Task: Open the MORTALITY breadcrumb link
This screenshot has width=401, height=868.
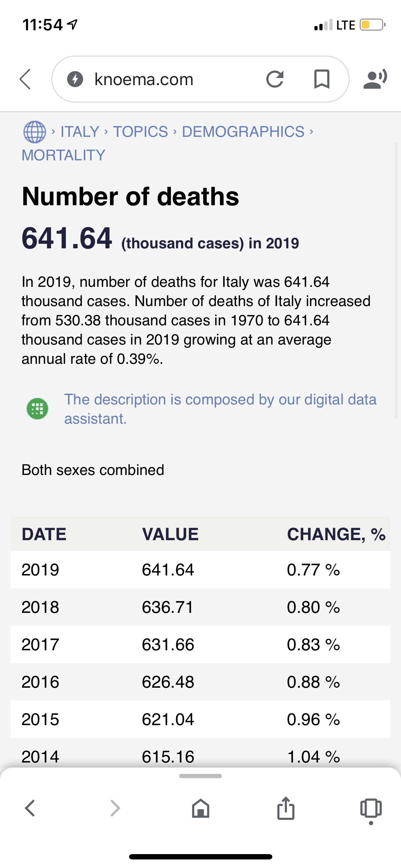Action: pyautogui.click(x=63, y=155)
